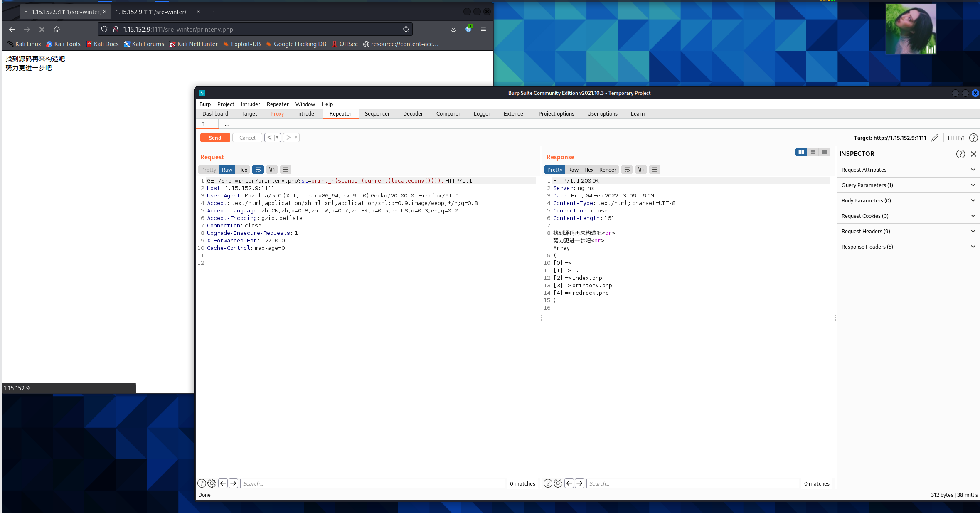The width and height of the screenshot is (980, 513).
Task: Open the Inspector help icon
Action: coord(960,154)
